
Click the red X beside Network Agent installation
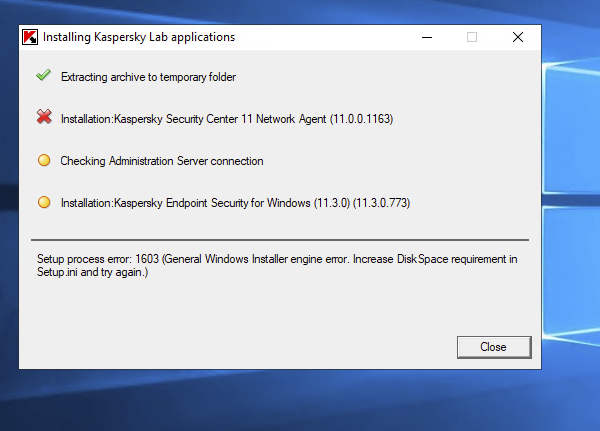(43, 118)
